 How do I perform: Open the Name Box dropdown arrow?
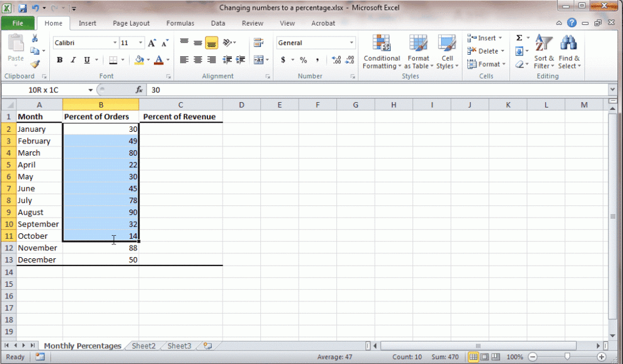click(90, 90)
